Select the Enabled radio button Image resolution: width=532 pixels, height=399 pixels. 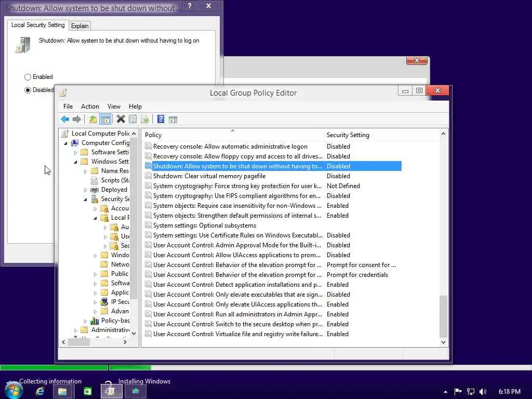[x=28, y=77]
